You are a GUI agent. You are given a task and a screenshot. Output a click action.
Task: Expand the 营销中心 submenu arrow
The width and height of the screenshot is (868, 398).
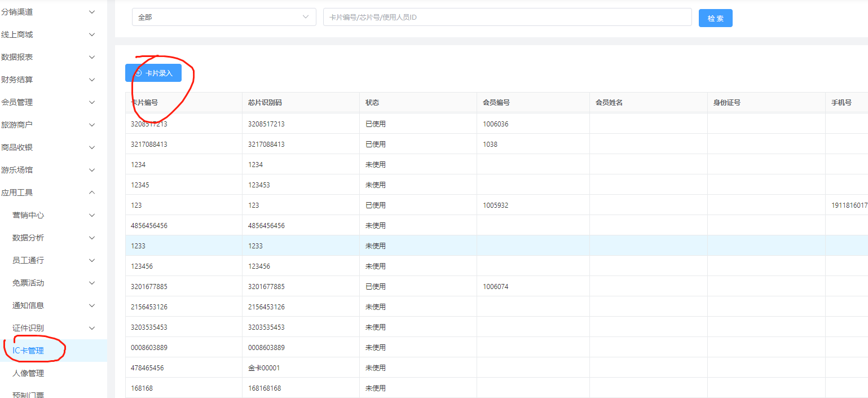click(x=92, y=215)
